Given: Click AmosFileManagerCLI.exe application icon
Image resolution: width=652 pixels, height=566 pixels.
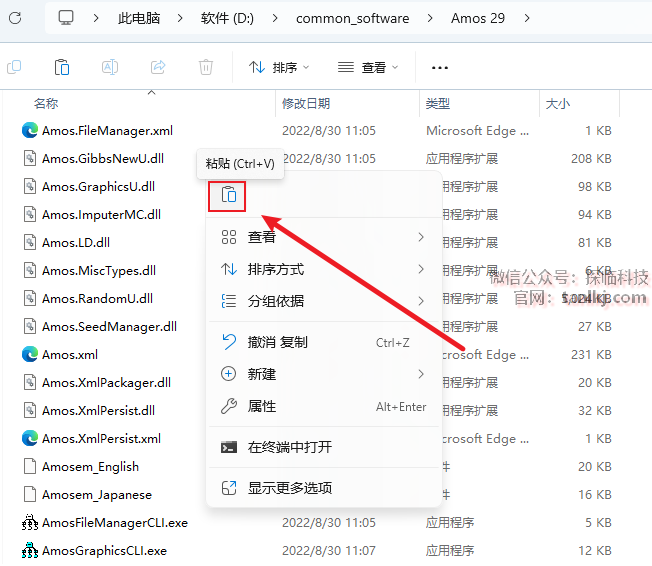Looking at the screenshot, I should (x=30, y=522).
